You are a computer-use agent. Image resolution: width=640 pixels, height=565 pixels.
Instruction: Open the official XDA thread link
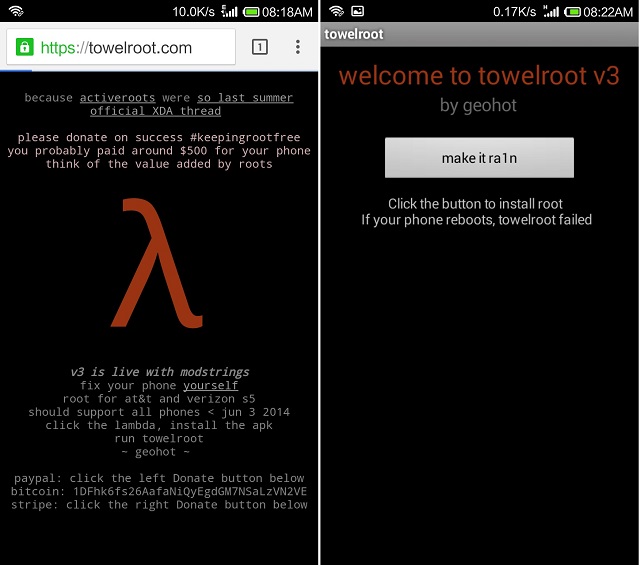pyautogui.click(x=156, y=111)
